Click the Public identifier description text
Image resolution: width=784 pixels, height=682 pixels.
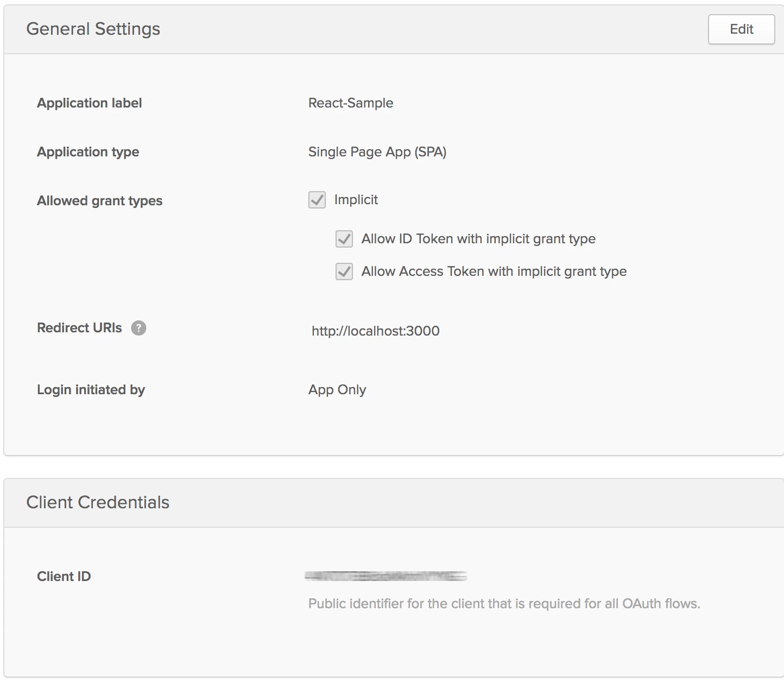504,604
